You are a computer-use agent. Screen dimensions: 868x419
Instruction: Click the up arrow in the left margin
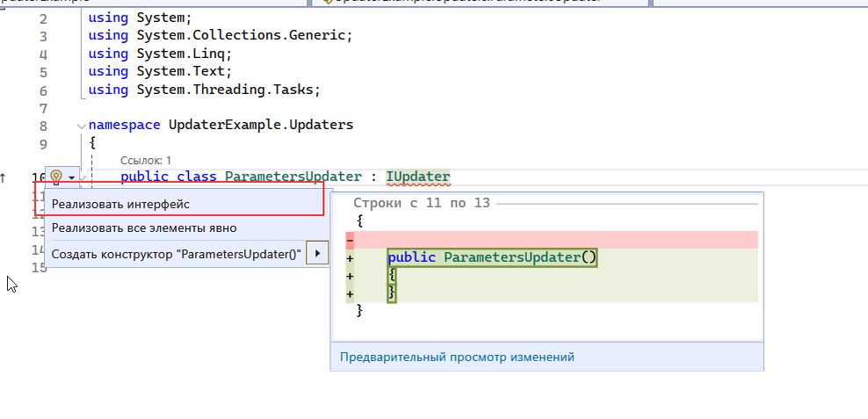tap(4, 177)
